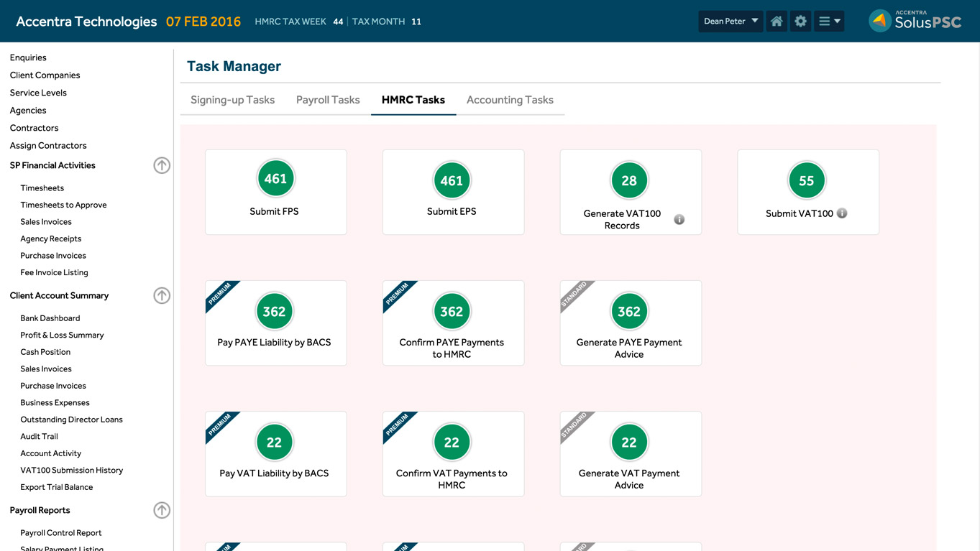
Task: Open Timesheets to Approve in sidebar
Action: 63,205
